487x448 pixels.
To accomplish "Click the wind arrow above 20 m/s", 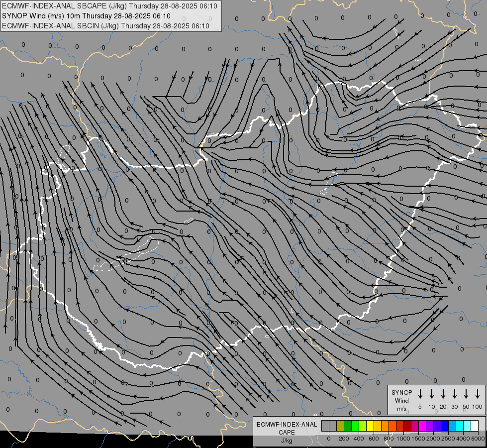I will pos(443,394).
